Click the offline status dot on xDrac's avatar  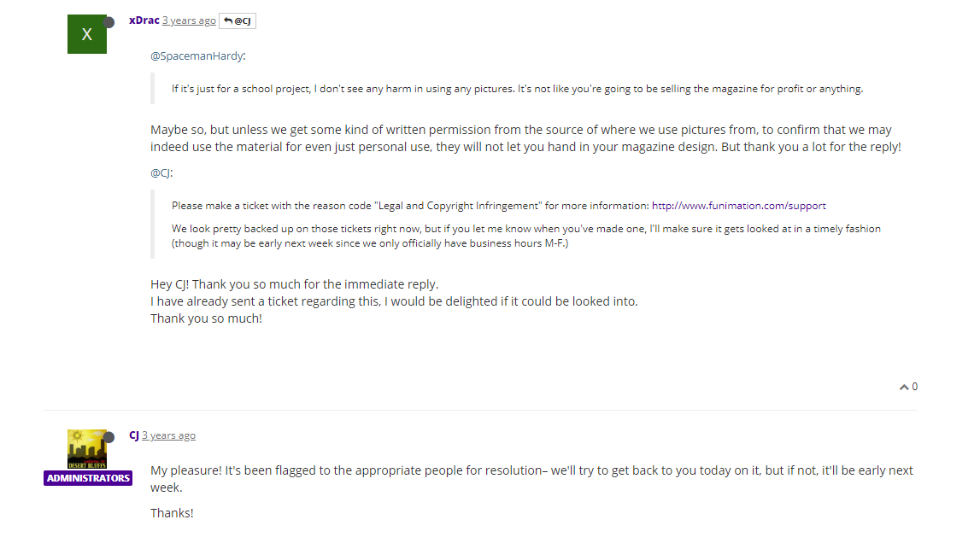pos(109,22)
